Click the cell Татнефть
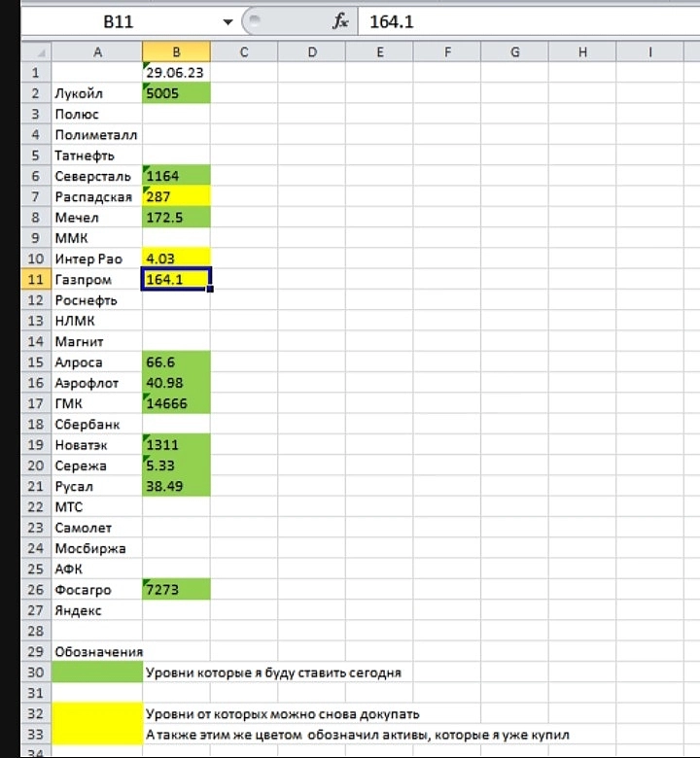 [x=97, y=155]
